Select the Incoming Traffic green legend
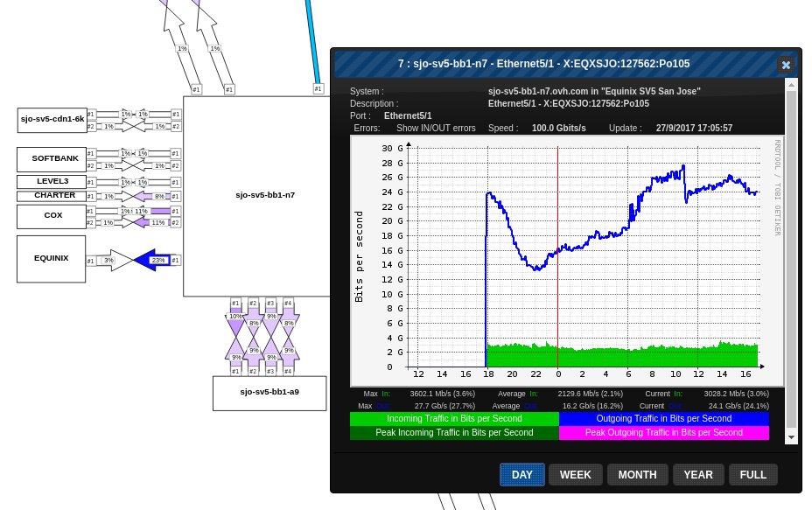 [454, 418]
